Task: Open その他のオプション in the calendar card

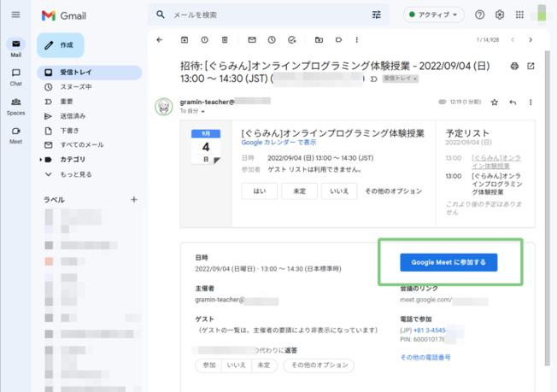Action: click(x=393, y=191)
